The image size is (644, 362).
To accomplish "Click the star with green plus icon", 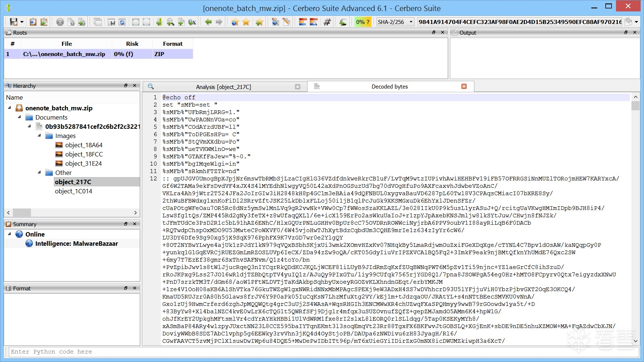I will (259, 22).
